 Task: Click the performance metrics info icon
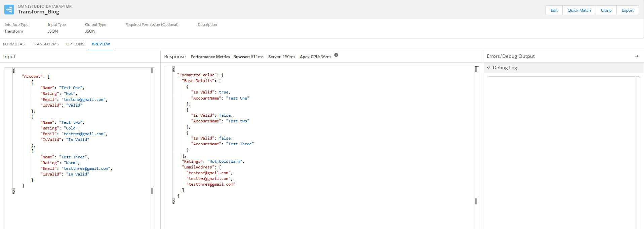coord(336,55)
